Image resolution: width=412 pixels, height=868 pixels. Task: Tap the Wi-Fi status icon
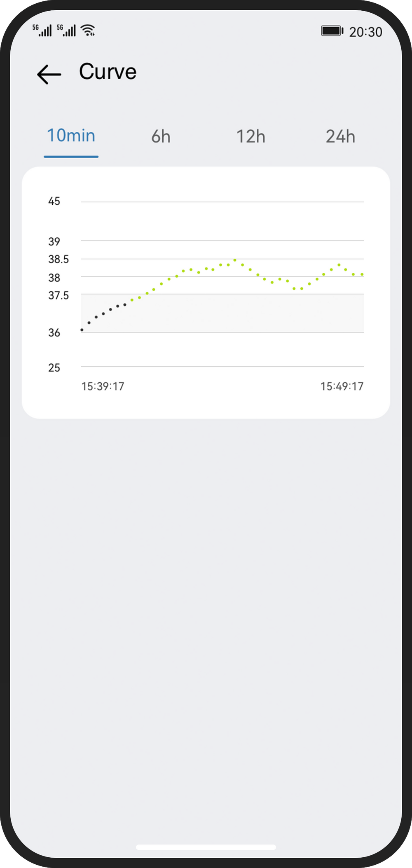[88, 30]
